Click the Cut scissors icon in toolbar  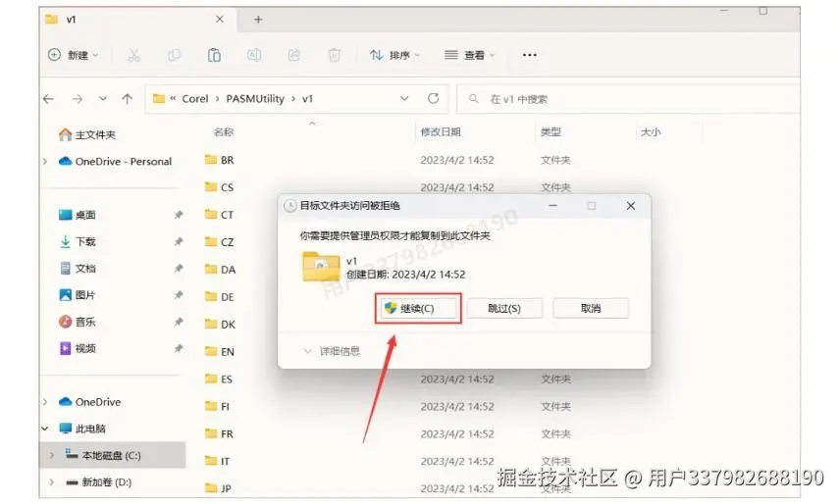[133, 55]
